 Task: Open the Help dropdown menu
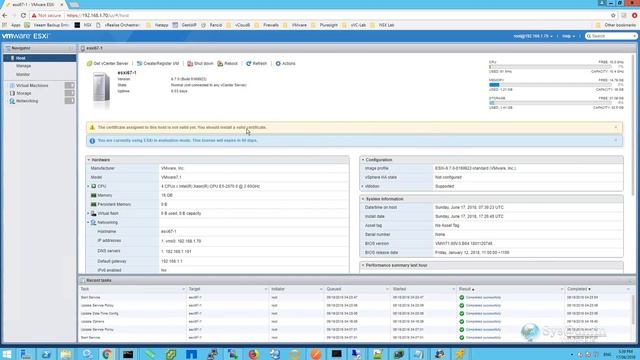(x=568, y=36)
